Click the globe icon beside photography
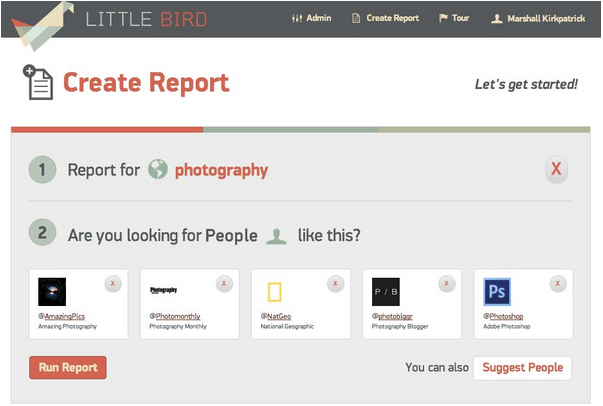Screen dimensions: 603x406 [158, 169]
